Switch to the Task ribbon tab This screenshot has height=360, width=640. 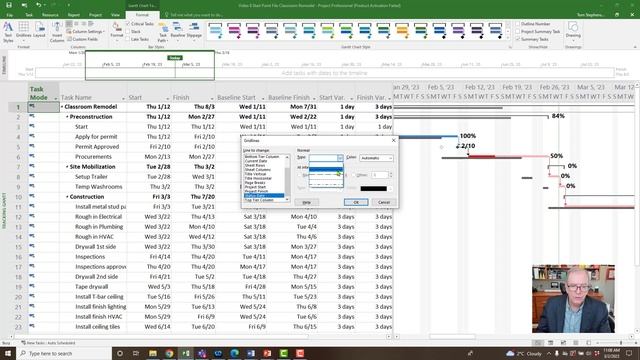coord(29,15)
